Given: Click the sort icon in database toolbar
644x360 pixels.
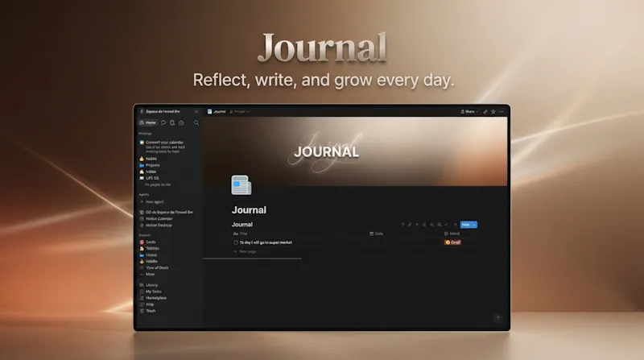Looking at the screenshot, I should coord(410,225).
